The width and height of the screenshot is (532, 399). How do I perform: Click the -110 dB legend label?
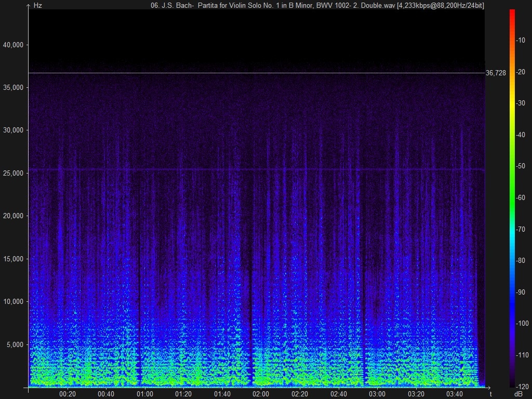click(523, 355)
